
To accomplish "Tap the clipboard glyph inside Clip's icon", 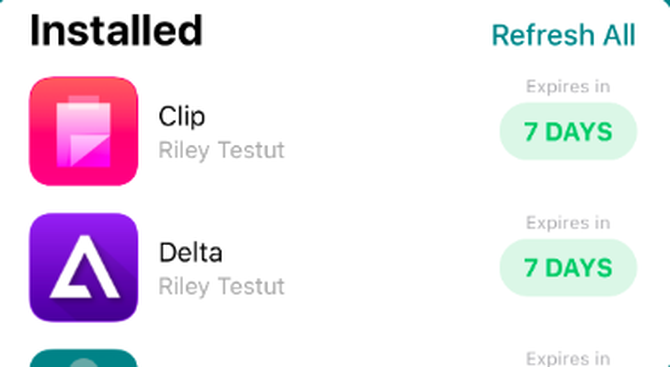I will click(84, 131).
